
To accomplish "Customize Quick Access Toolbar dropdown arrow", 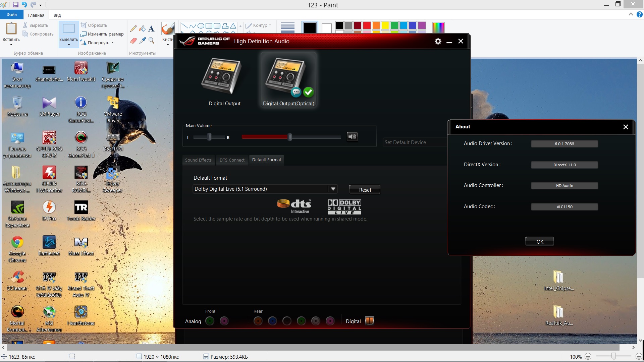I will coord(41,5).
